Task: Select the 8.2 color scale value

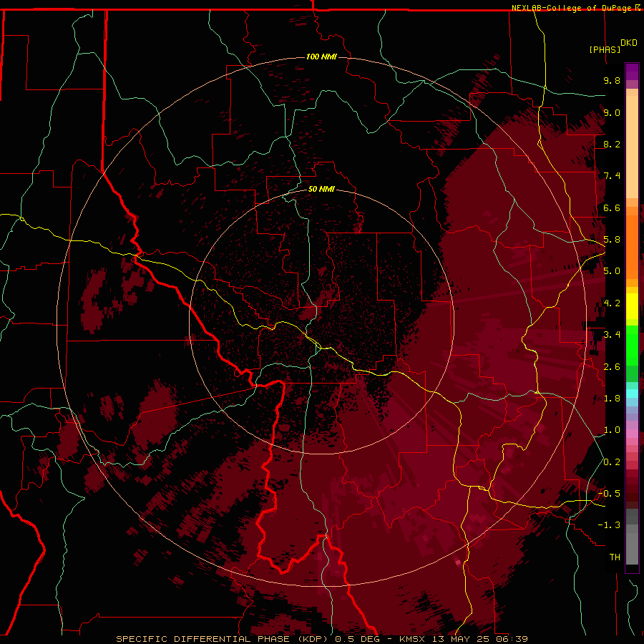Action: pos(612,144)
